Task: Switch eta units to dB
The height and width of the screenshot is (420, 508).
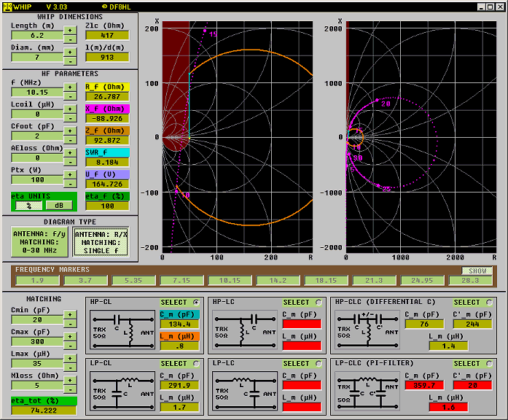Action: [x=58, y=206]
